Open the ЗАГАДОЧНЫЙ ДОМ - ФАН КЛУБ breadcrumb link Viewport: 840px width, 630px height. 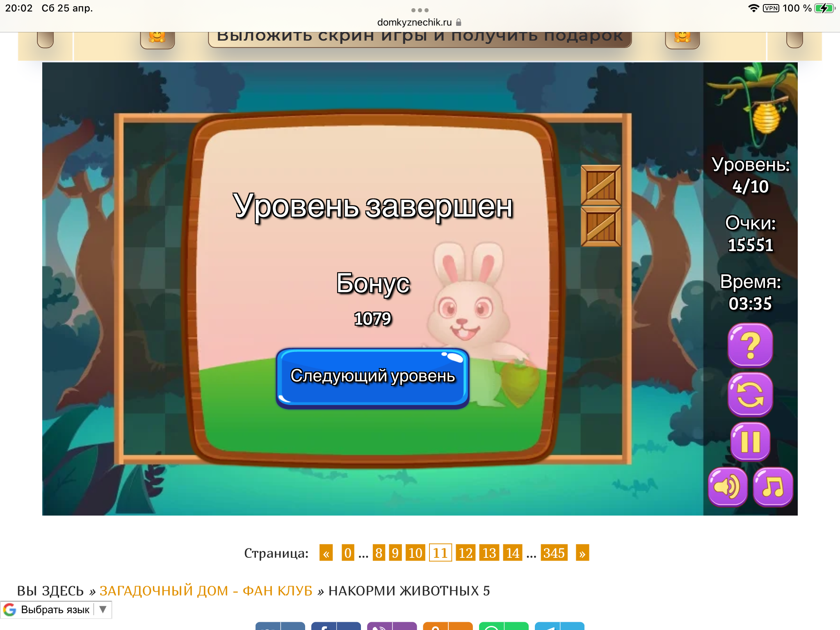point(206,591)
